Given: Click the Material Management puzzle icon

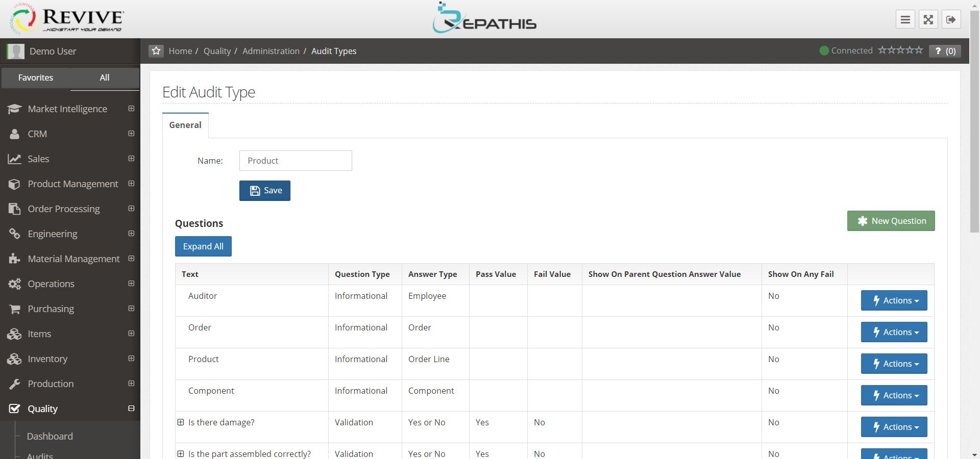Looking at the screenshot, I should pyautogui.click(x=14, y=259).
